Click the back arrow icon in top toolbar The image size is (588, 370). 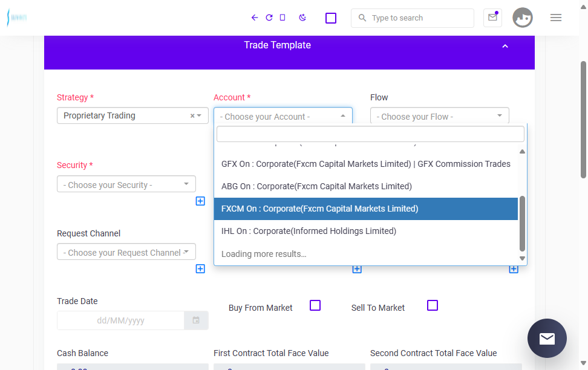point(255,18)
